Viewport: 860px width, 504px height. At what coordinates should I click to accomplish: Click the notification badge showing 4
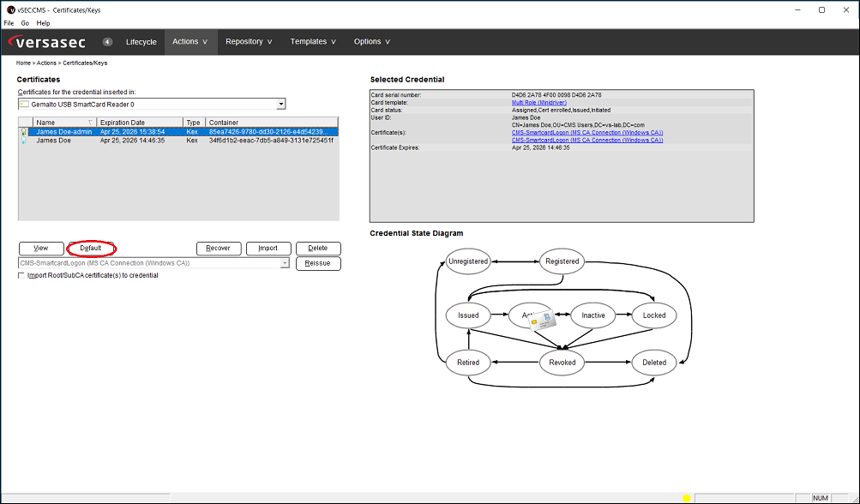(x=107, y=42)
